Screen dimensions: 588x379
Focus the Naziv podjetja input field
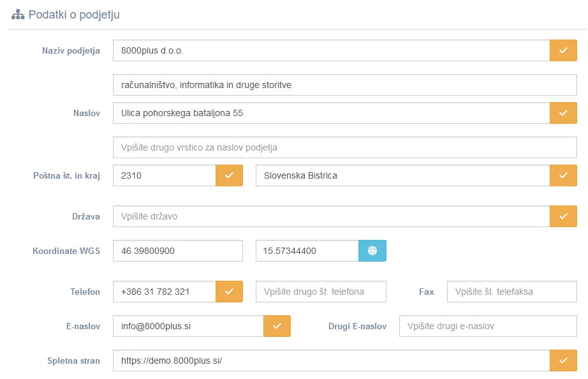coord(330,50)
